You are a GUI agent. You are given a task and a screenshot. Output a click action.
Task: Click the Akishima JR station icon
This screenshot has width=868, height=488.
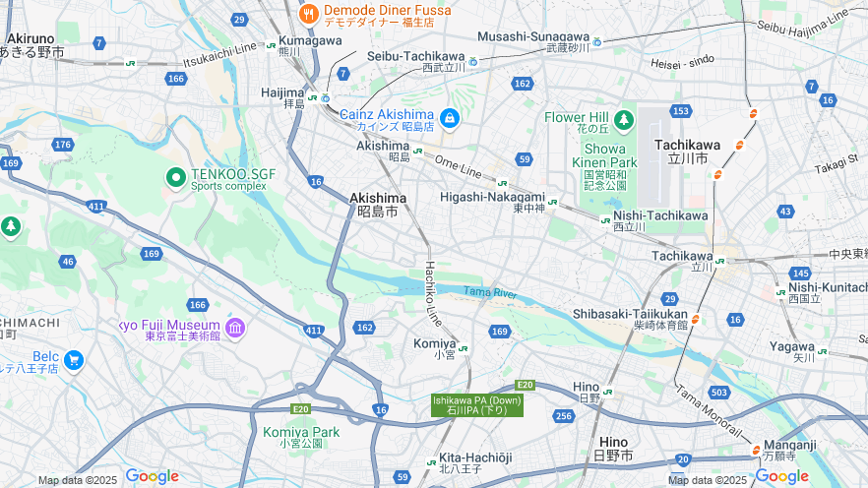click(x=417, y=152)
